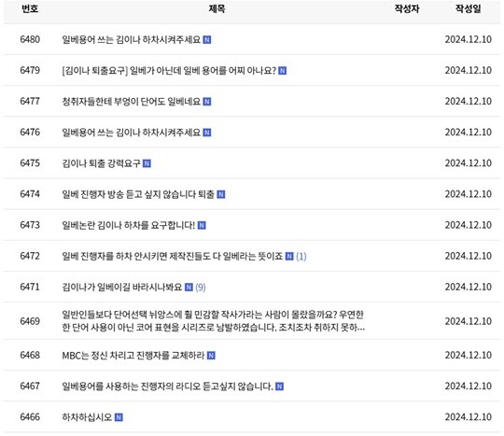This screenshot has height=436, width=504.
Task: Select the post number 6467
Action: 30,387
